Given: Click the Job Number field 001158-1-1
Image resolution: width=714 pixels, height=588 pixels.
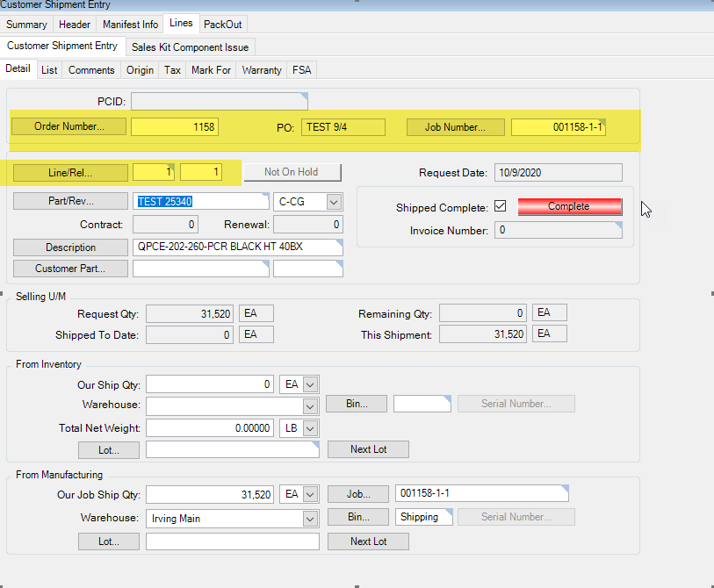Looking at the screenshot, I should click(559, 127).
